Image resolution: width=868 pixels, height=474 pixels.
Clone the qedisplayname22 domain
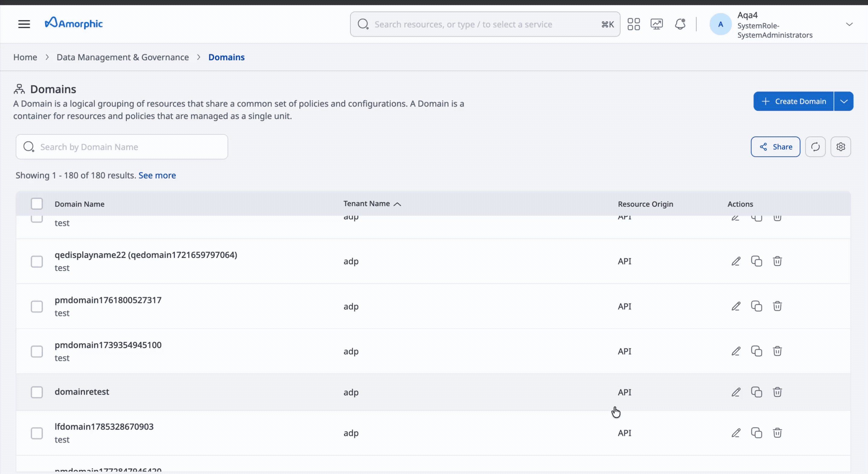pyautogui.click(x=756, y=261)
